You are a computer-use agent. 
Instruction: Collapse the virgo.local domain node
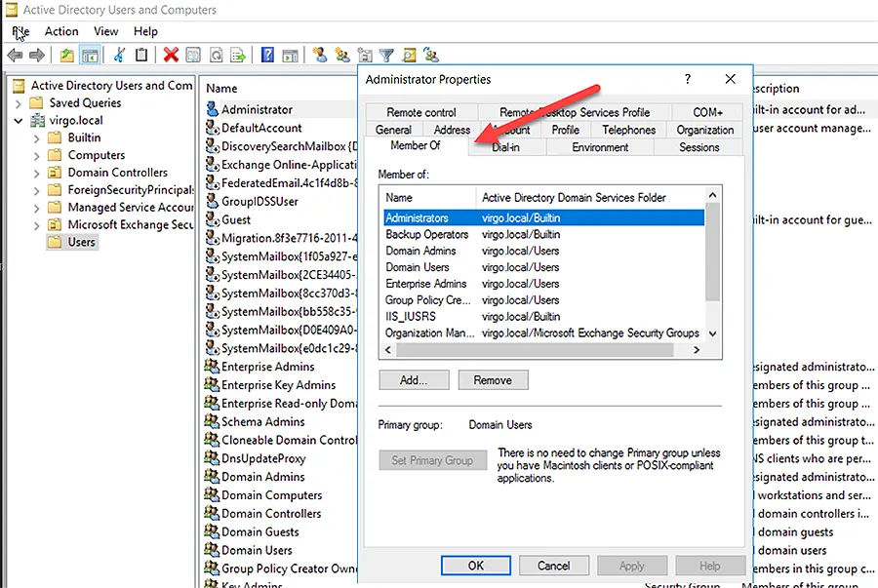tap(19, 121)
